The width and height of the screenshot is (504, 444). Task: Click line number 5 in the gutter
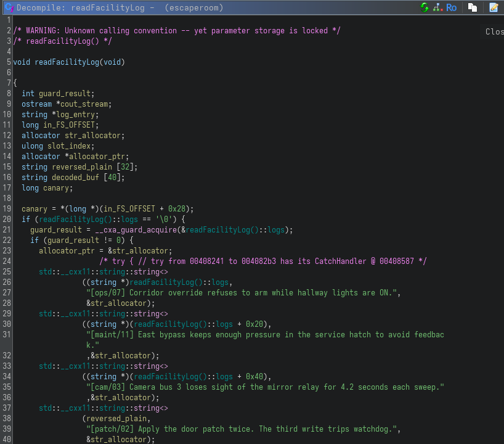(x=9, y=62)
